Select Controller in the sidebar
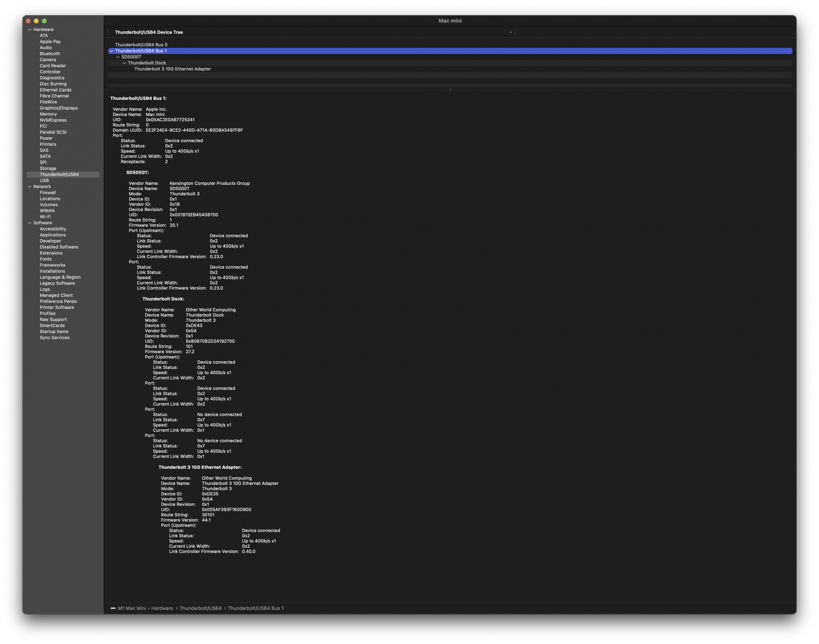The image size is (819, 644). click(50, 72)
